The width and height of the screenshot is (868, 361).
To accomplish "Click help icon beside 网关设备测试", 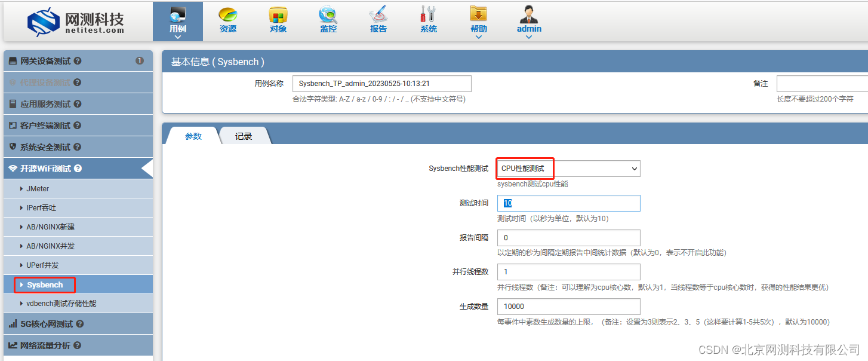I will tap(78, 61).
